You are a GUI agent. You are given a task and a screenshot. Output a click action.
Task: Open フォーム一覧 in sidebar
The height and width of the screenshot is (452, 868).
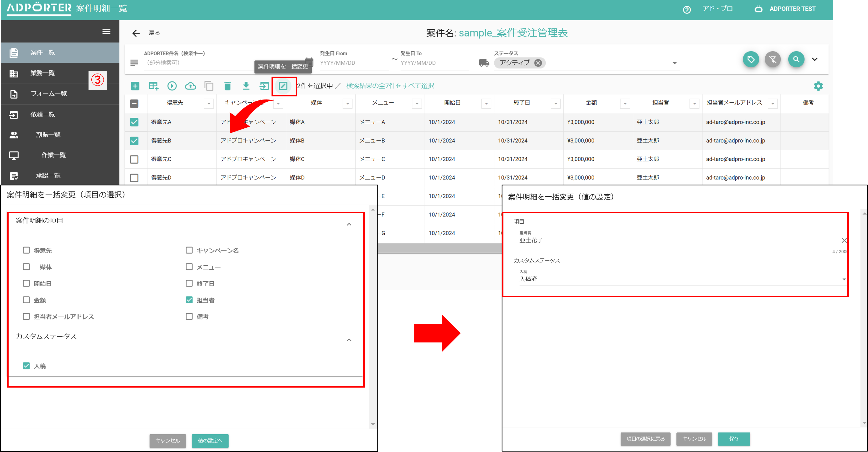60,94
